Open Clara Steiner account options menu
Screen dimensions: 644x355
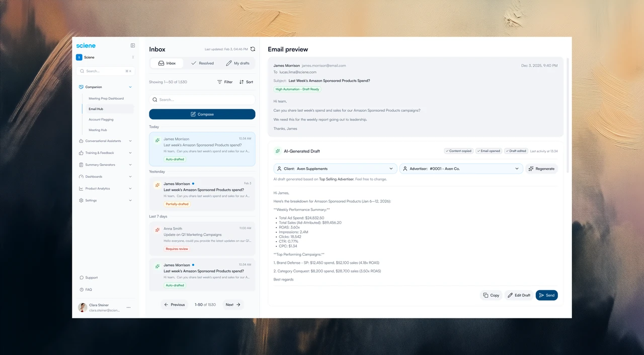pyautogui.click(x=128, y=307)
